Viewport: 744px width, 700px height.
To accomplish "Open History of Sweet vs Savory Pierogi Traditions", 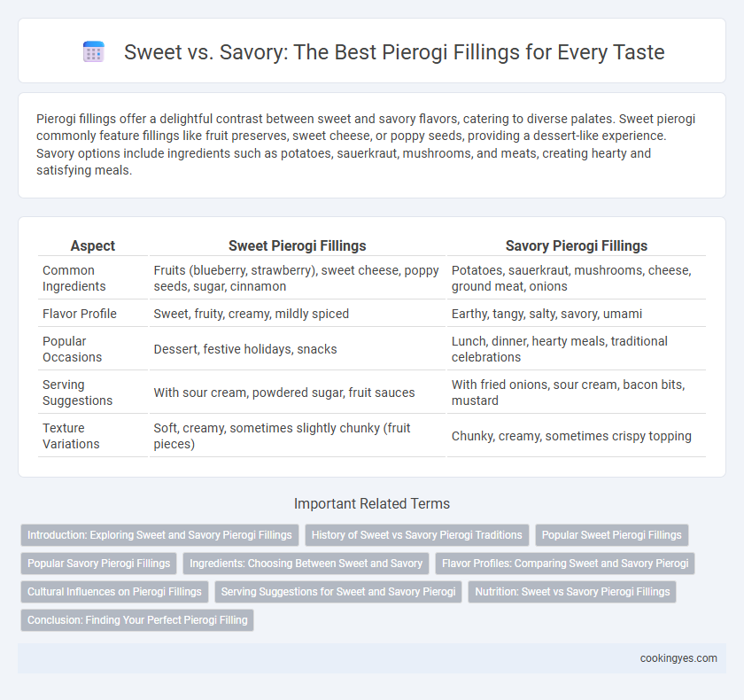I will (x=416, y=535).
